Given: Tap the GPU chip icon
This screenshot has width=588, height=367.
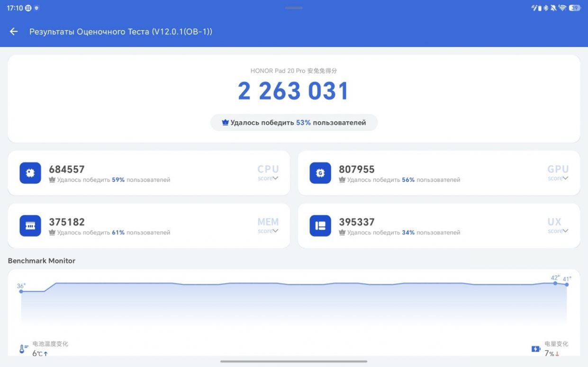Looking at the screenshot, I should (320, 173).
